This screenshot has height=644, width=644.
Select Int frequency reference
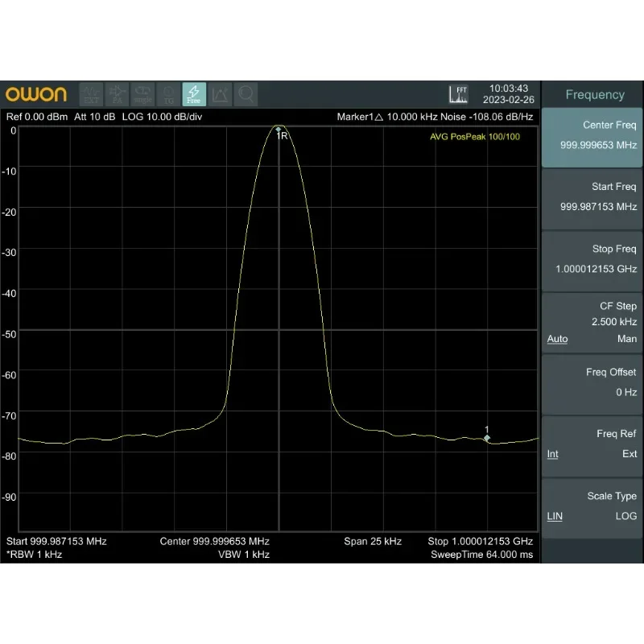[553, 454]
